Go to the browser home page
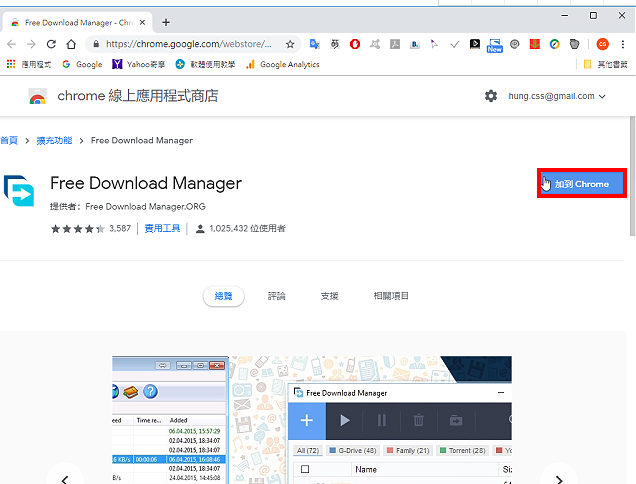The width and height of the screenshot is (636, 484). click(x=71, y=44)
